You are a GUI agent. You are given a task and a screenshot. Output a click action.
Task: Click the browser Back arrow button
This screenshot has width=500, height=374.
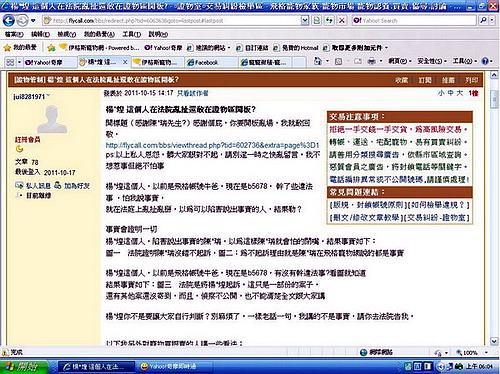click(x=9, y=21)
